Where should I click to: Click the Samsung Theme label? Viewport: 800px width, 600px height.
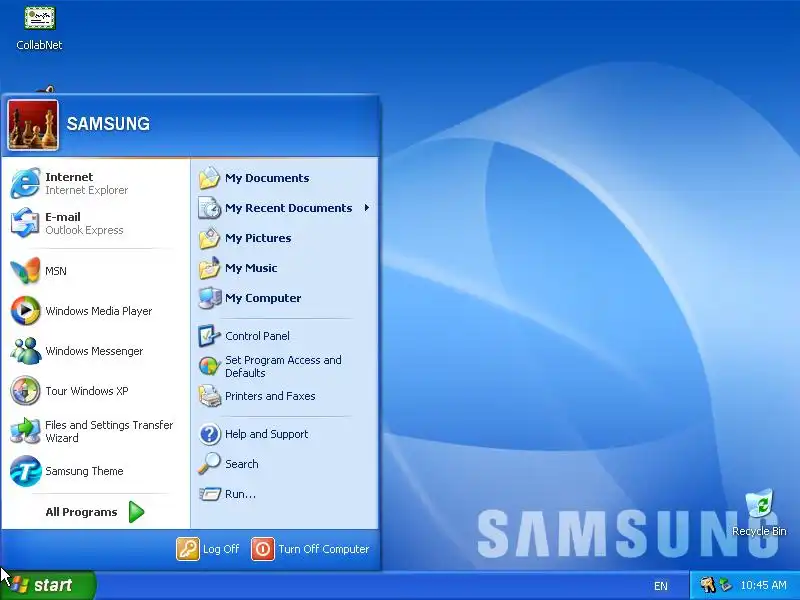(84, 471)
